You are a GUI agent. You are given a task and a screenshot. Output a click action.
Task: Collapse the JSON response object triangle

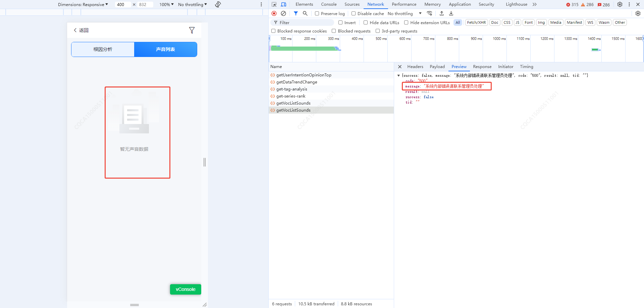click(x=398, y=75)
